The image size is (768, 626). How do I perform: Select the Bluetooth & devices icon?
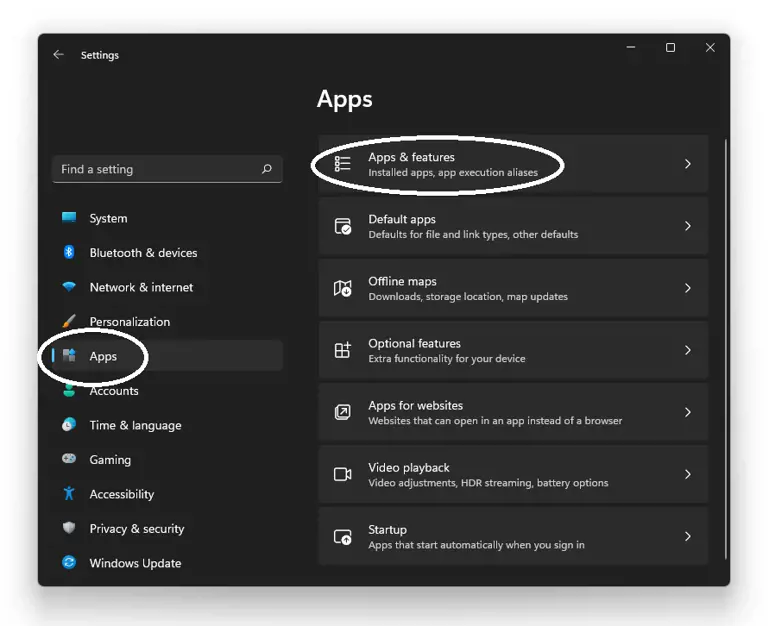[x=69, y=253]
